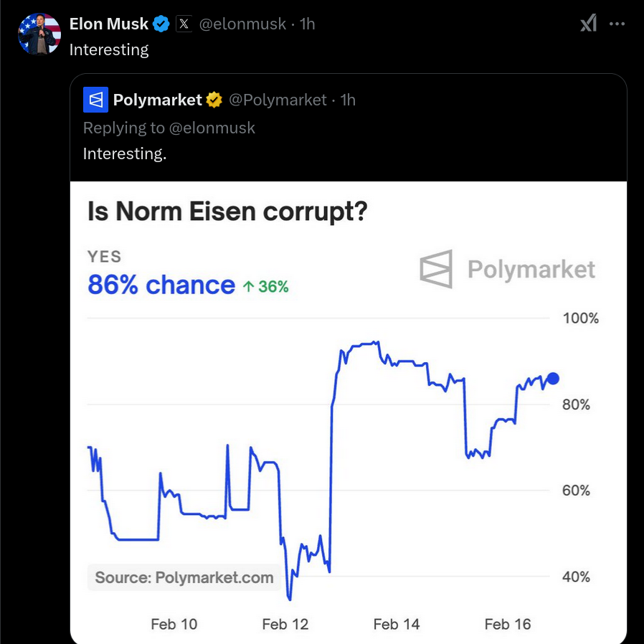This screenshot has width=644, height=644.
Task: Click the Source: Polymarket.com label
Action: pyautogui.click(x=184, y=577)
